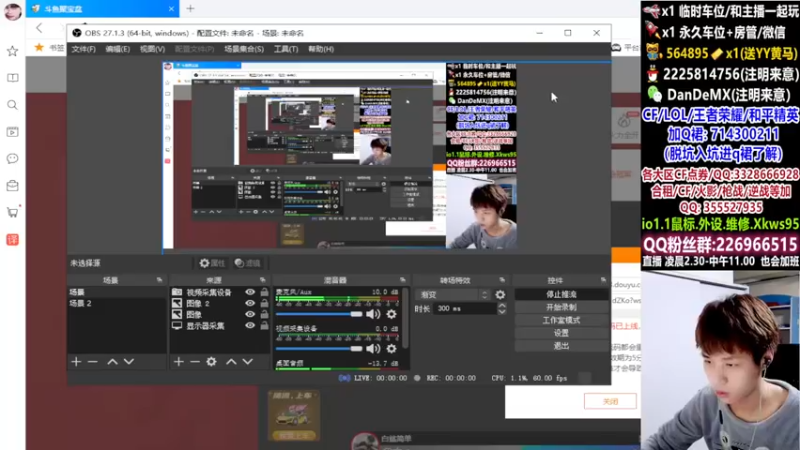
Task: Pop out the Scene Transitions dock
Action: pyautogui.click(x=502, y=280)
